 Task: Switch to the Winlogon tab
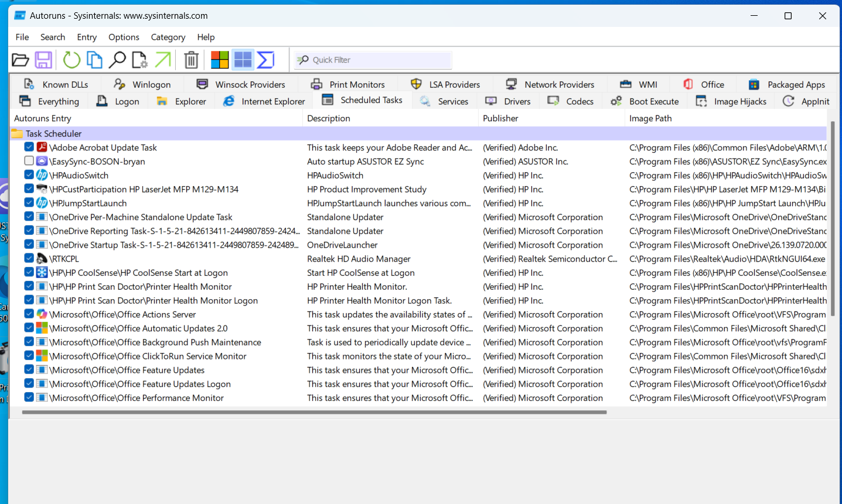[142, 84]
